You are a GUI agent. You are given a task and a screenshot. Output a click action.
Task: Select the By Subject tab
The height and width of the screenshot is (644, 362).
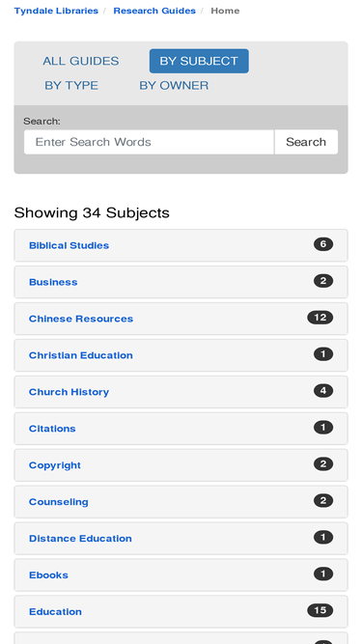coord(199,61)
